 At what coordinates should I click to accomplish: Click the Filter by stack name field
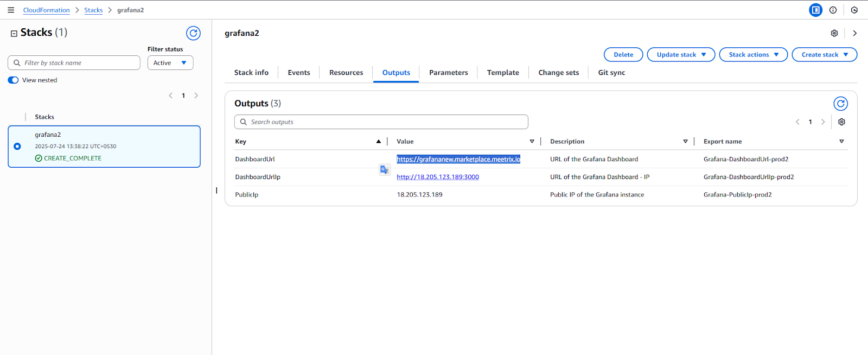[x=74, y=63]
